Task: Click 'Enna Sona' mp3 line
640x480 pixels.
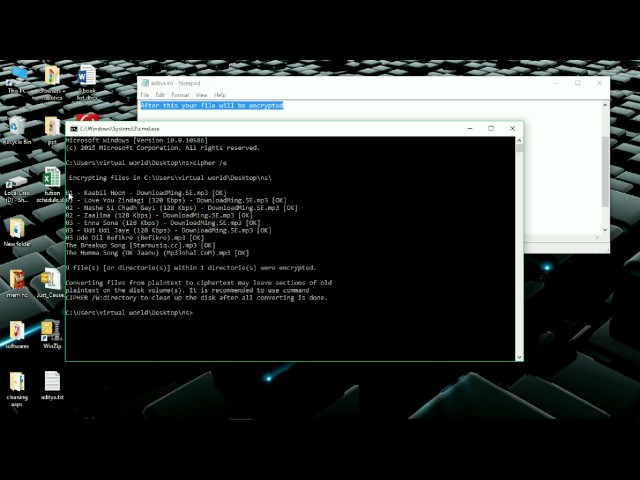Action: 163,223
